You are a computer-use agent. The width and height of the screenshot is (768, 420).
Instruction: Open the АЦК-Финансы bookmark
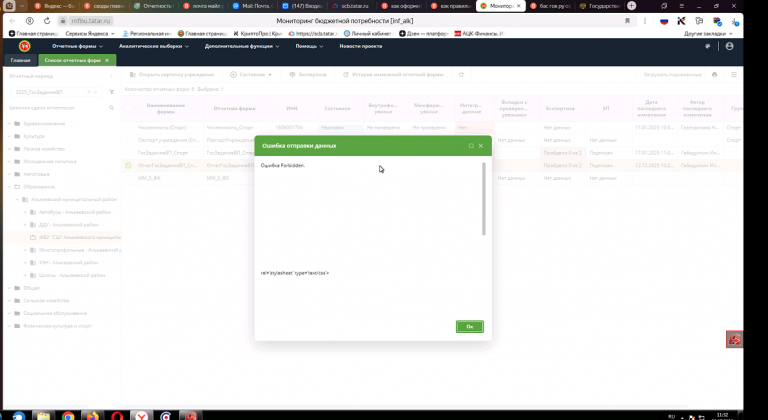[480, 33]
